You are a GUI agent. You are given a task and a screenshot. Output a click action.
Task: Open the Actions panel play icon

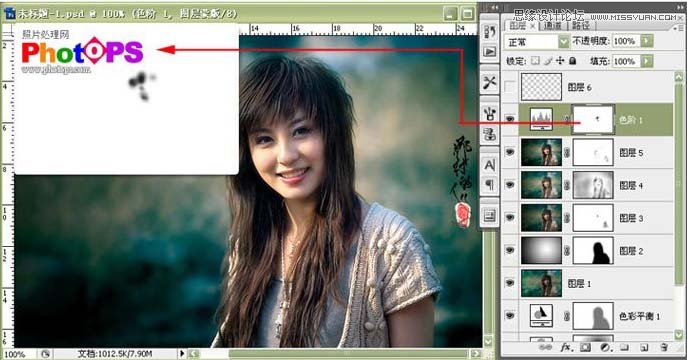pyautogui.click(x=489, y=51)
